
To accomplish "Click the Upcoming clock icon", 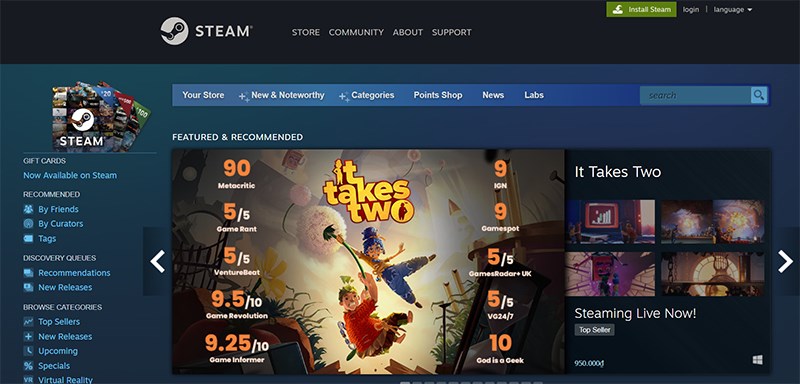I will pos(29,351).
